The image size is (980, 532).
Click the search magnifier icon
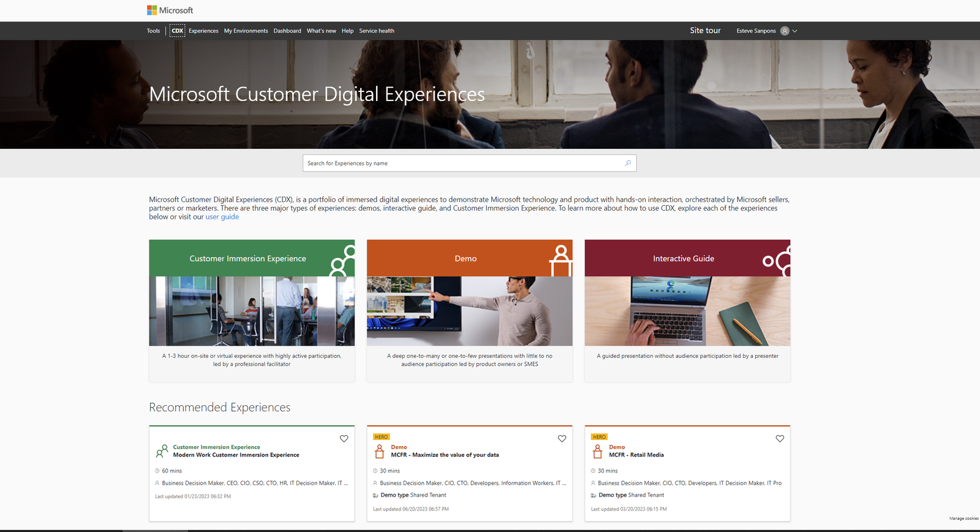pos(628,163)
